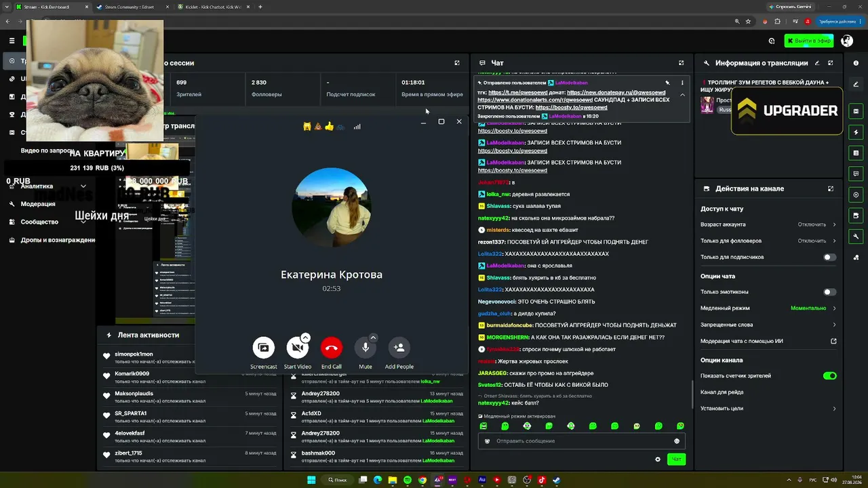The height and width of the screenshot is (488, 868).
Task: Open a new browser tab
Action: click(x=260, y=7)
